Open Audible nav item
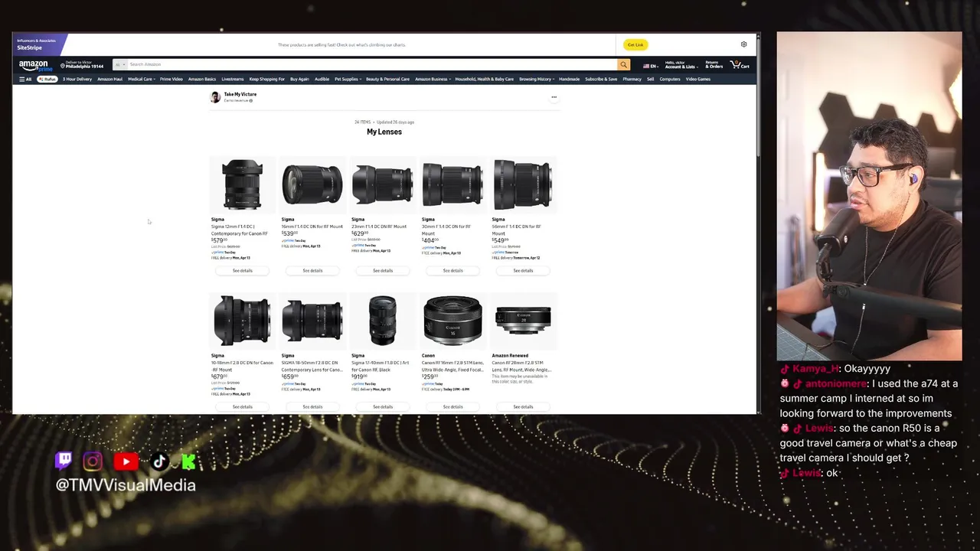Viewport: 980px width, 551px height. point(322,79)
